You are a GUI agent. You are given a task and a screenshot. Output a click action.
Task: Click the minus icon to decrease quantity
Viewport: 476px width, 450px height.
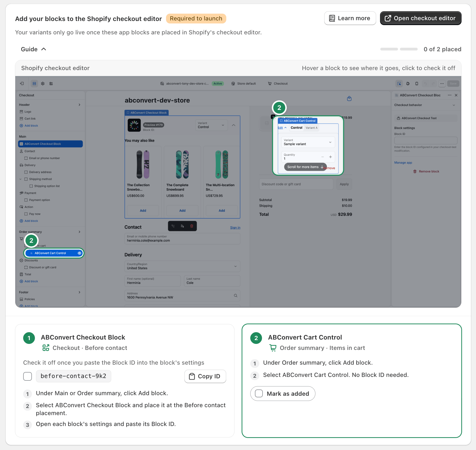click(x=323, y=157)
